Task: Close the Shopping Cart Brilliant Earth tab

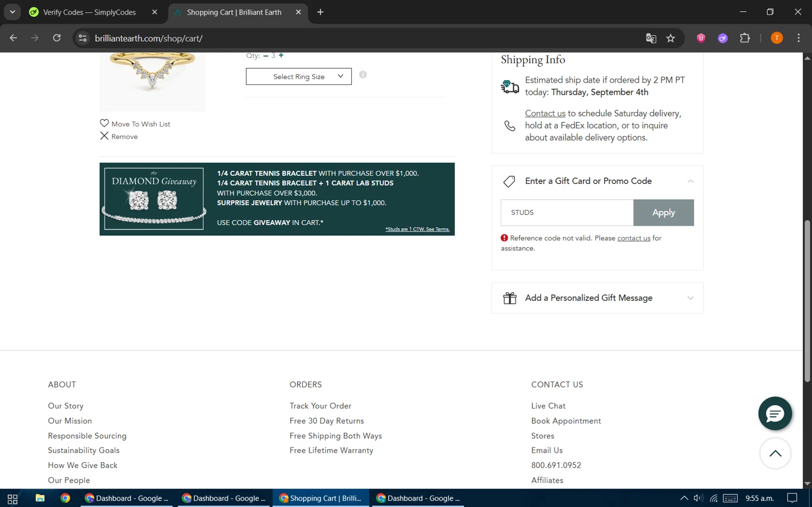Action: (298, 12)
